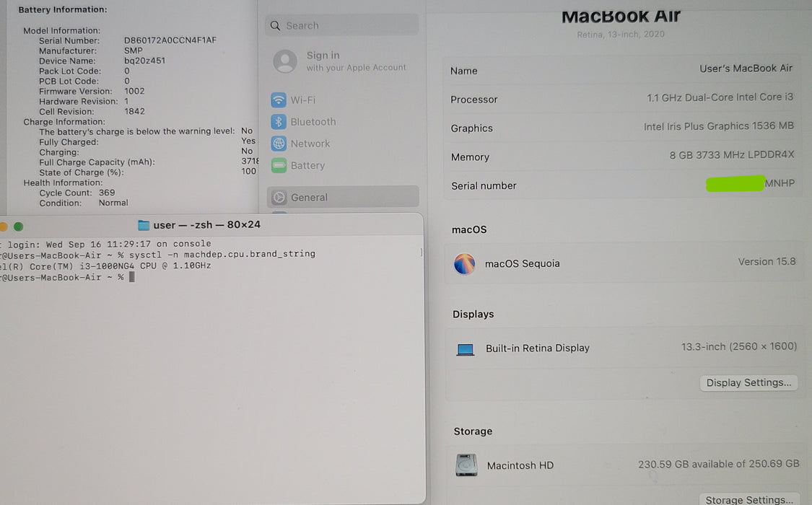Screen dimensions: 812x505
Task: Click the Firmware Version value 1002
Action: tap(134, 91)
